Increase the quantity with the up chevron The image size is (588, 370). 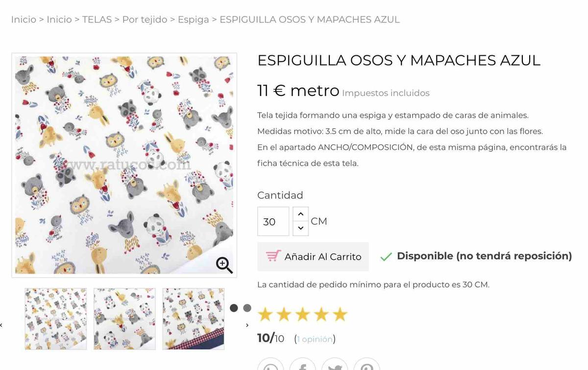(x=300, y=214)
